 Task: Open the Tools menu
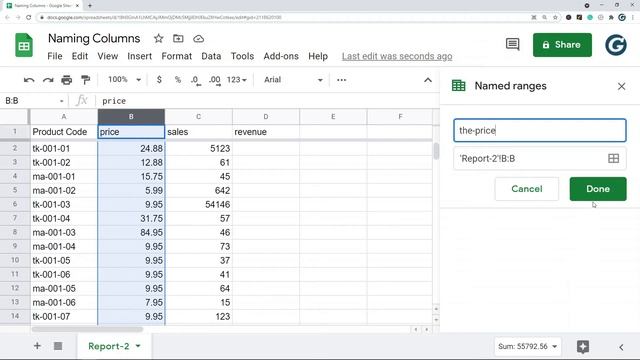242,56
